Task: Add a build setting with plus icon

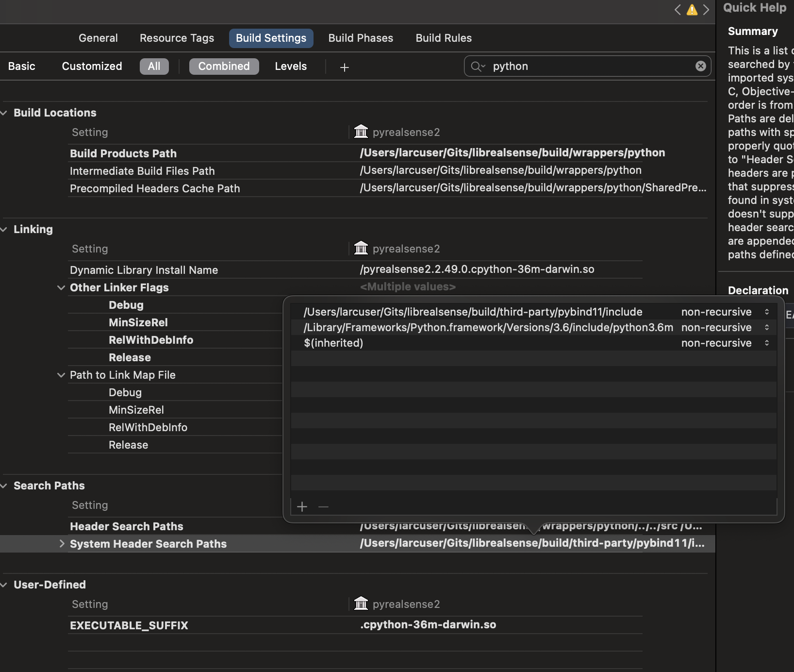Action: [x=345, y=67]
